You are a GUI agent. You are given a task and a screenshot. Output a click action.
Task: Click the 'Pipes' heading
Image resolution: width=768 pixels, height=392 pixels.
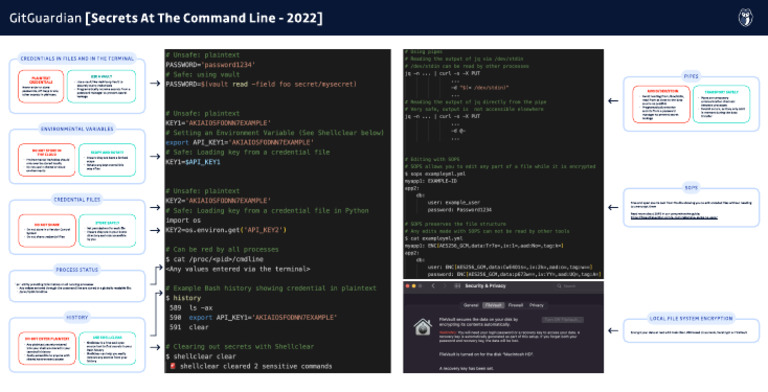(691, 76)
